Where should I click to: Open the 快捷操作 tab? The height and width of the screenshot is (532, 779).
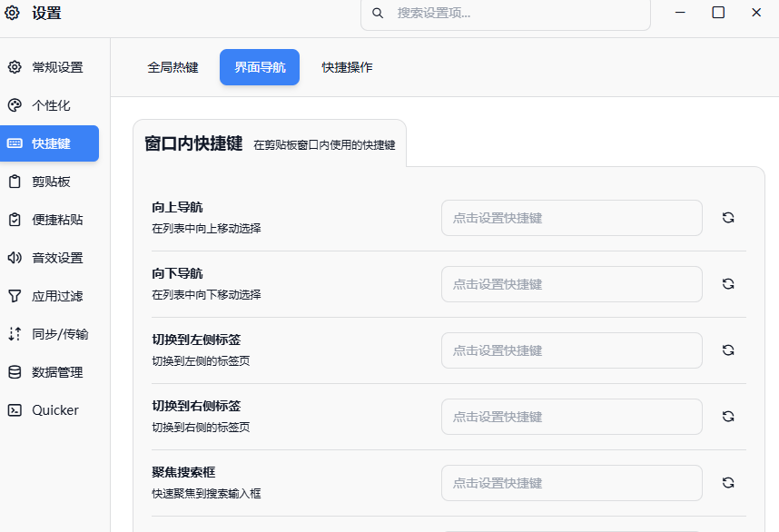click(x=347, y=67)
